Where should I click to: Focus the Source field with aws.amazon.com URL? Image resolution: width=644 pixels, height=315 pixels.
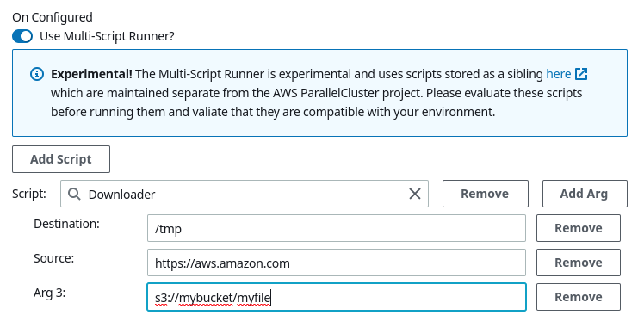tap(337, 262)
